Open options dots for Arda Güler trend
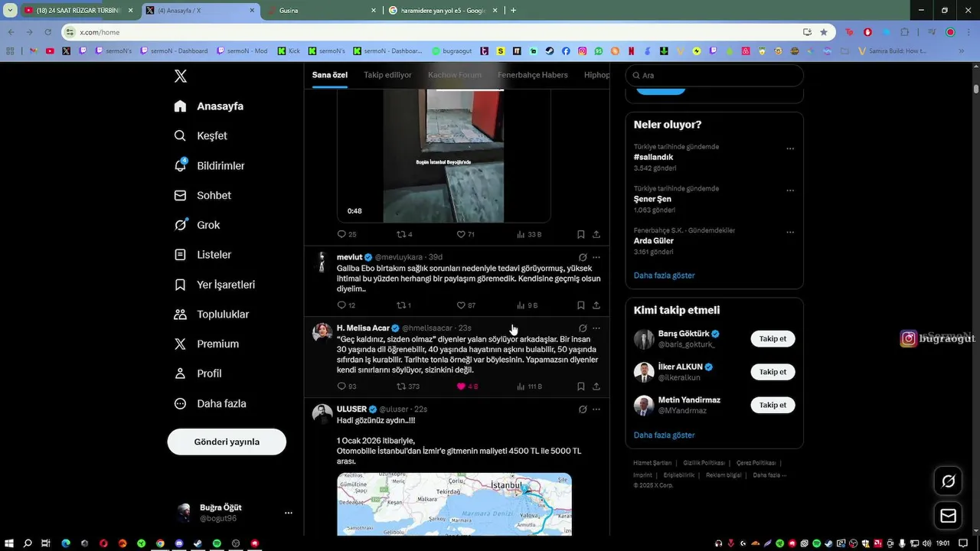Viewport: 980px width, 551px height. tap(790, 232)
